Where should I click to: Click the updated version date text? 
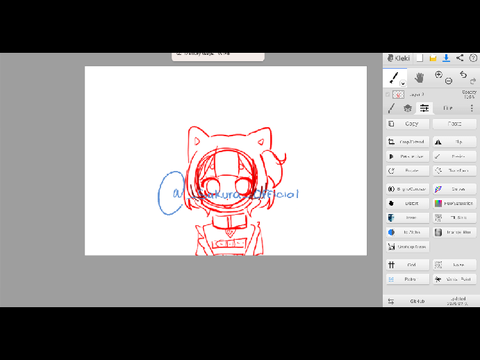point(458,301)
